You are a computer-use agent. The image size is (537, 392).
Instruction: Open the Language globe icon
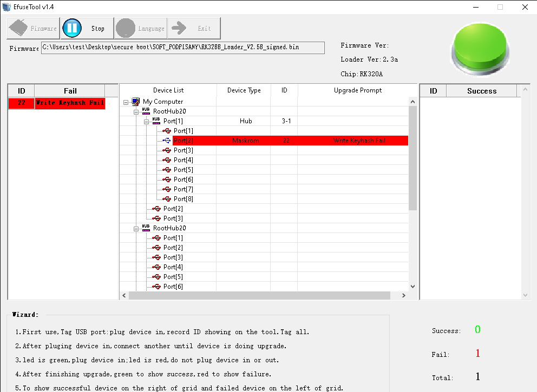pyautogui.click(x=126, y=28)
